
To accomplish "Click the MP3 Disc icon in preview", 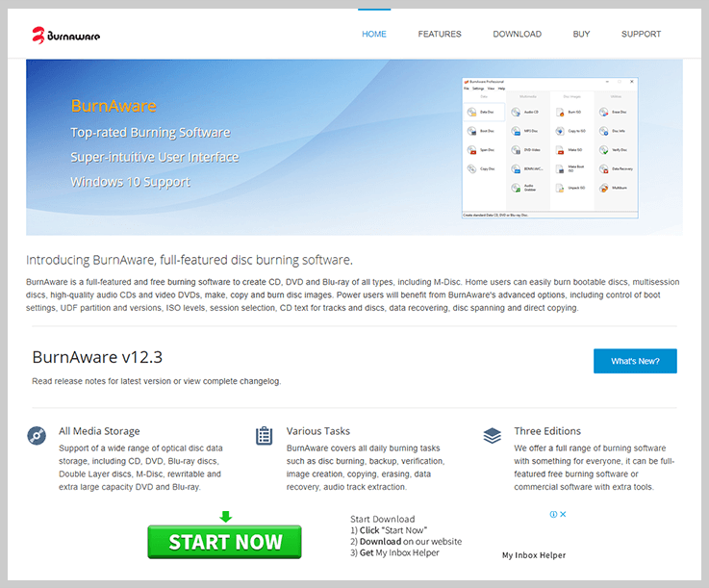I will click(x=516, y=131).
